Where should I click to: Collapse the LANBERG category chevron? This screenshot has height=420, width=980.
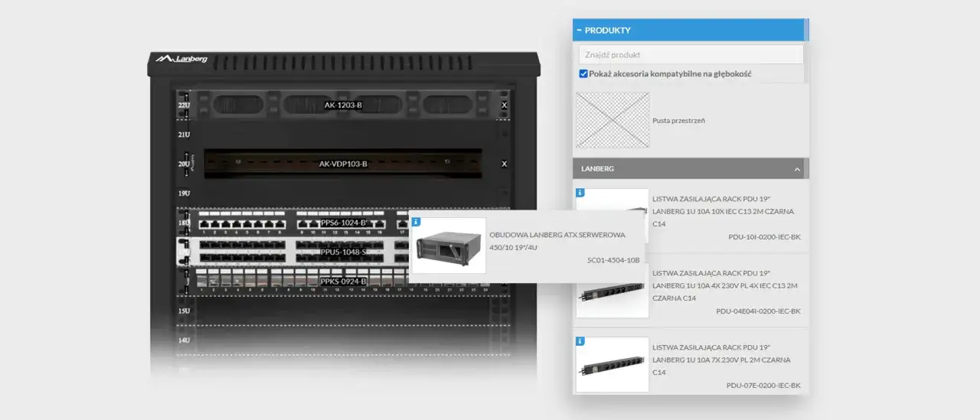(797, 168)
